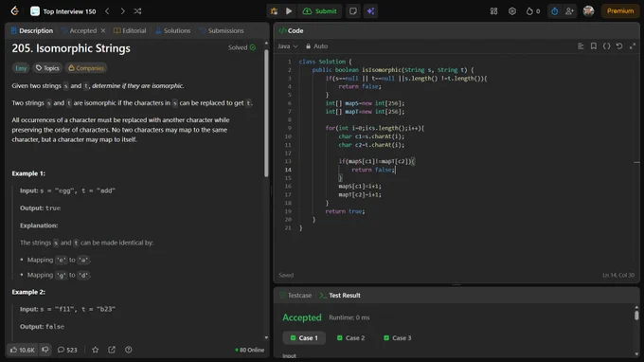Run the code with the play button
The height and width of the screenshot is (362, 644).
tap(289, 11)
